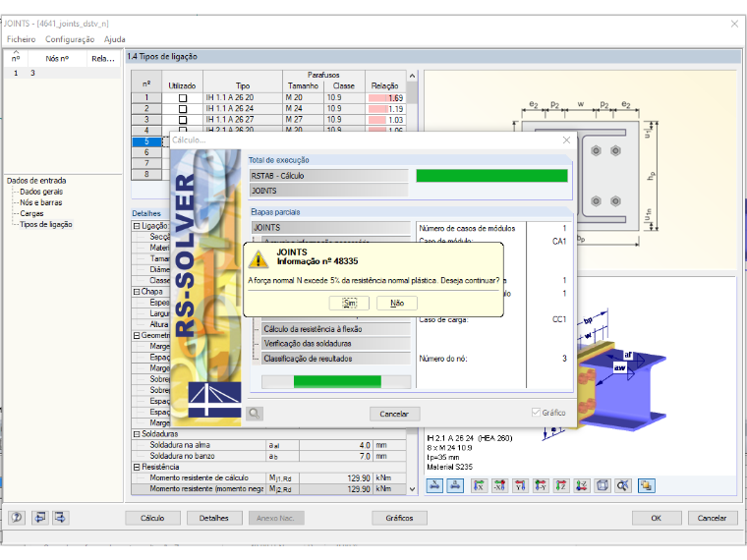The height and width of the screenshot is (560, 747).
Task: Click Cancelar in the Cálculo dialog
Action: [394, 414]
